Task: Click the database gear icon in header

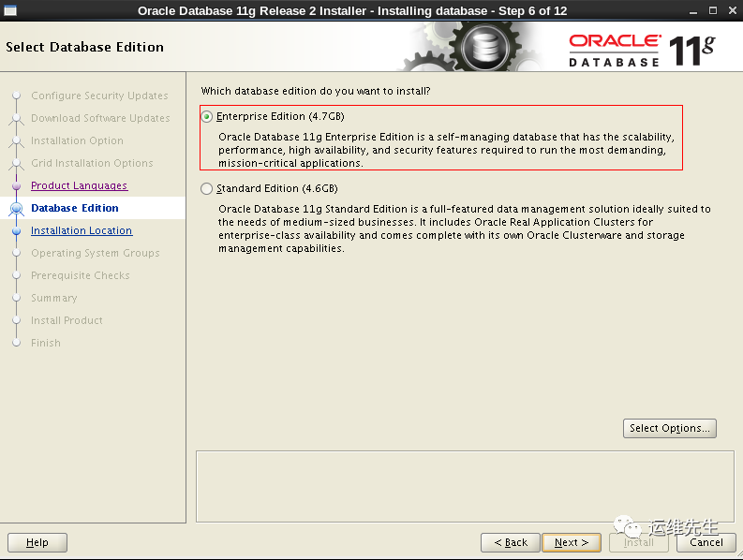Action: [485, 48]
